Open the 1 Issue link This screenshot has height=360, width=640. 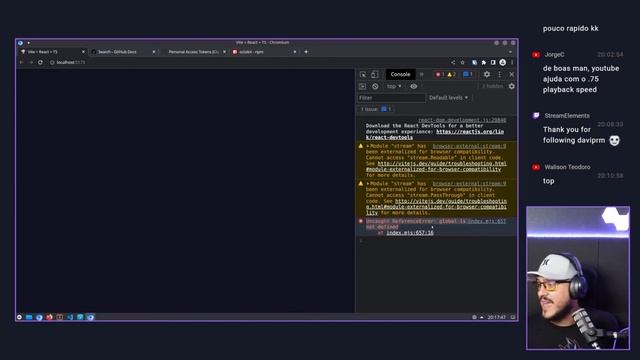376,109
